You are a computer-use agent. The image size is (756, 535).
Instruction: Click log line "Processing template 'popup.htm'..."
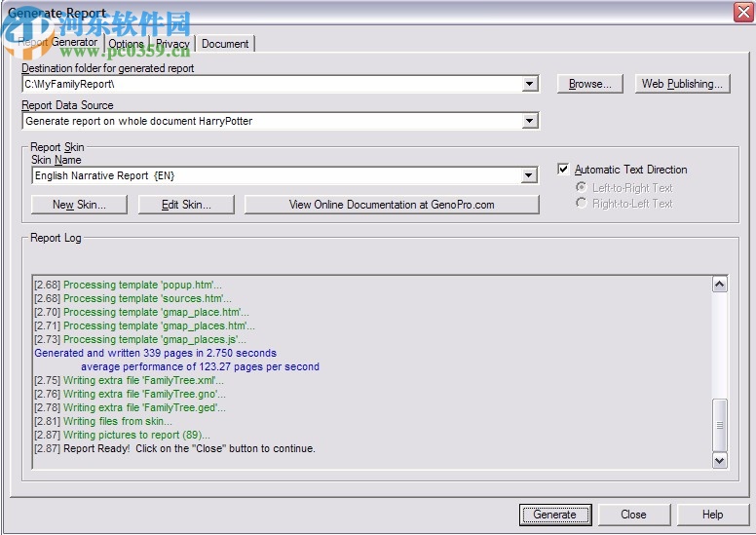tap(128, 285)
